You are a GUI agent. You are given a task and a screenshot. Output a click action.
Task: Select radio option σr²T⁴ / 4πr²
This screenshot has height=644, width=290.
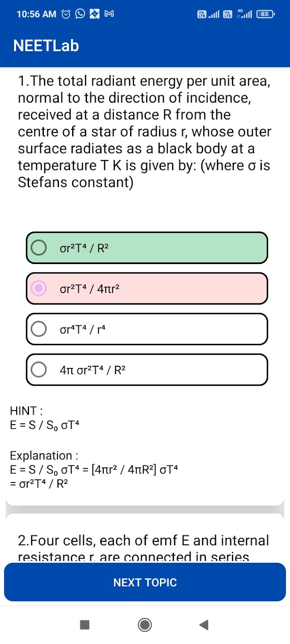(x=147, y=288)
